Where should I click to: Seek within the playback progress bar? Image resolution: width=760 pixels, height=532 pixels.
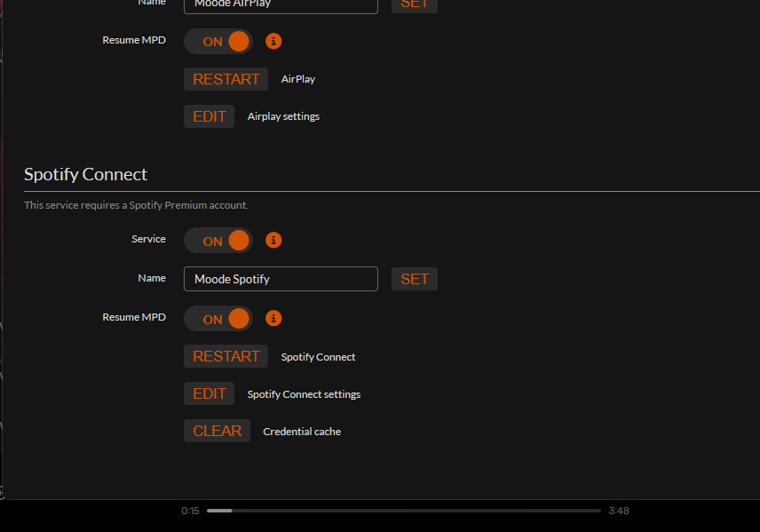404,511
